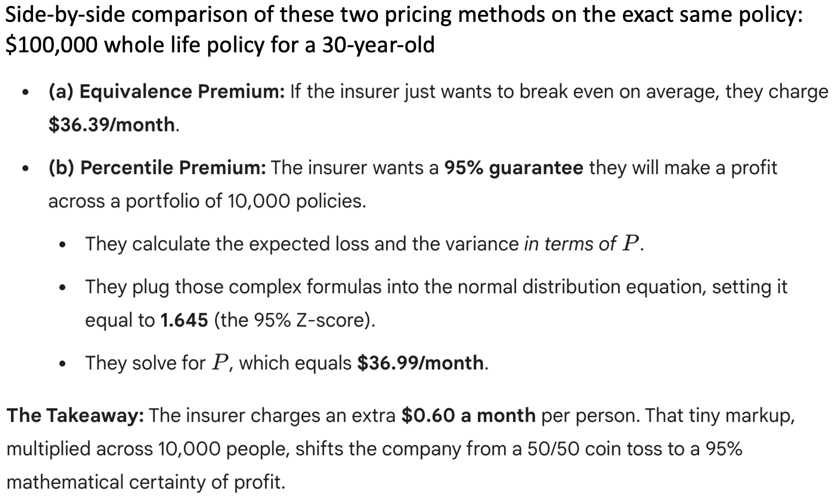This screenshot has width=835, height=504.
Task: Click the bold "95% guarantee" phrase
Action: click(514, 168)
